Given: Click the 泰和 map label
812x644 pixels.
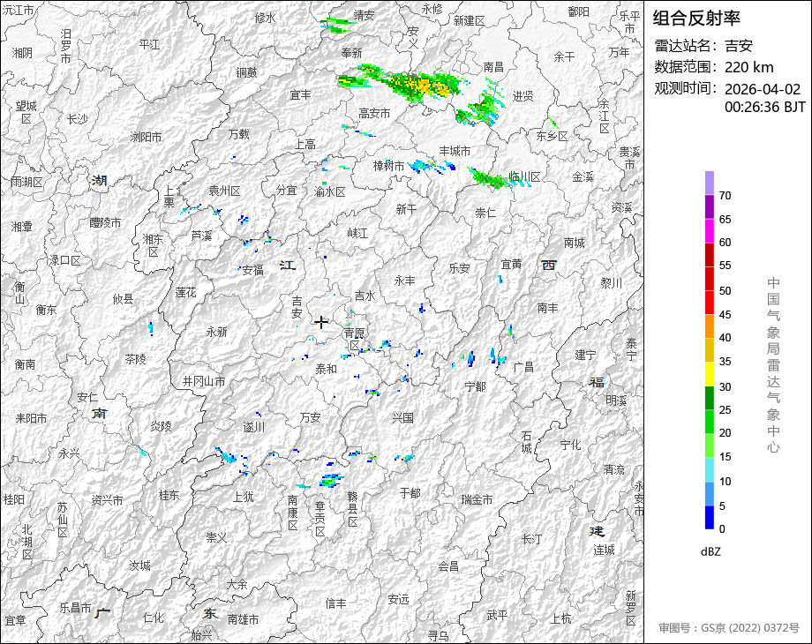Looking at the screenshot, I should click(327, 369).
